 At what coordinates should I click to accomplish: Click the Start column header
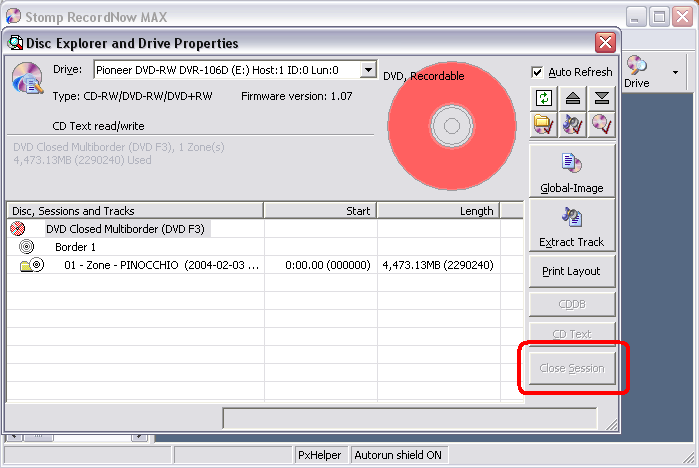(321, 211)
